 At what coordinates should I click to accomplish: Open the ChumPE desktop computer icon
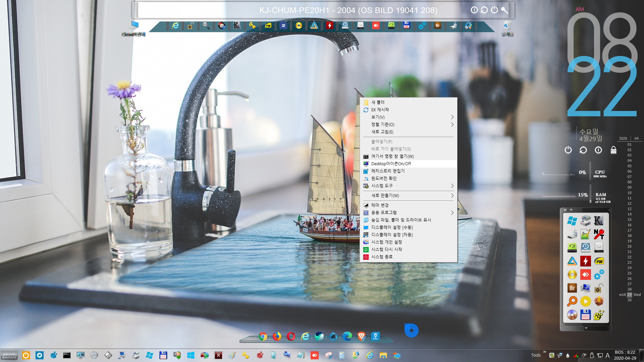coord(134,28)
